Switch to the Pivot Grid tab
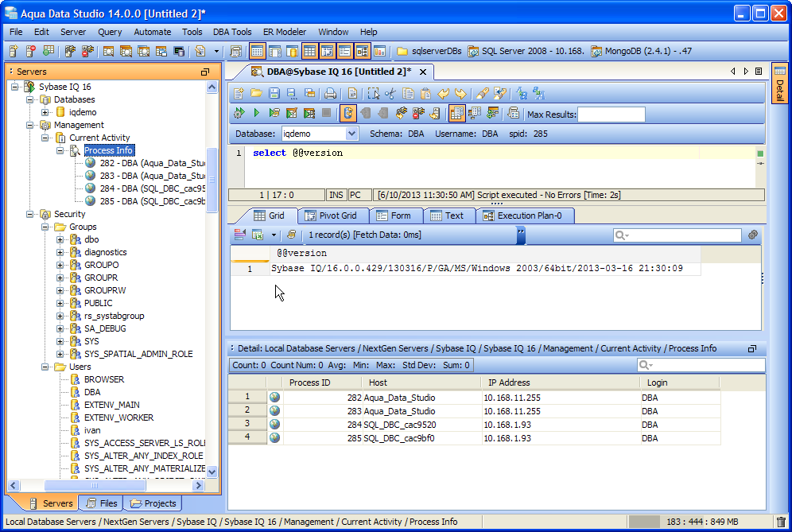The height and width of the screenshot is (532, 792). pyautogui.click(x=332, y=216)
